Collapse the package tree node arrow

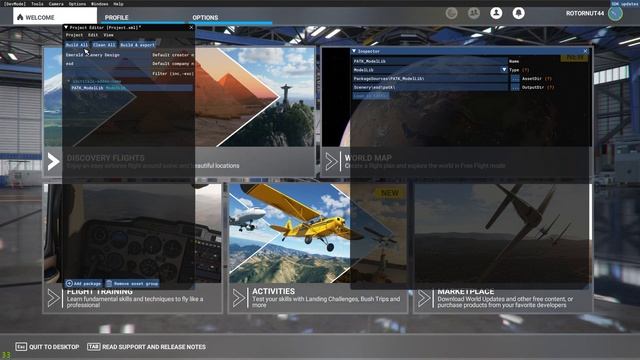(68, 81)
